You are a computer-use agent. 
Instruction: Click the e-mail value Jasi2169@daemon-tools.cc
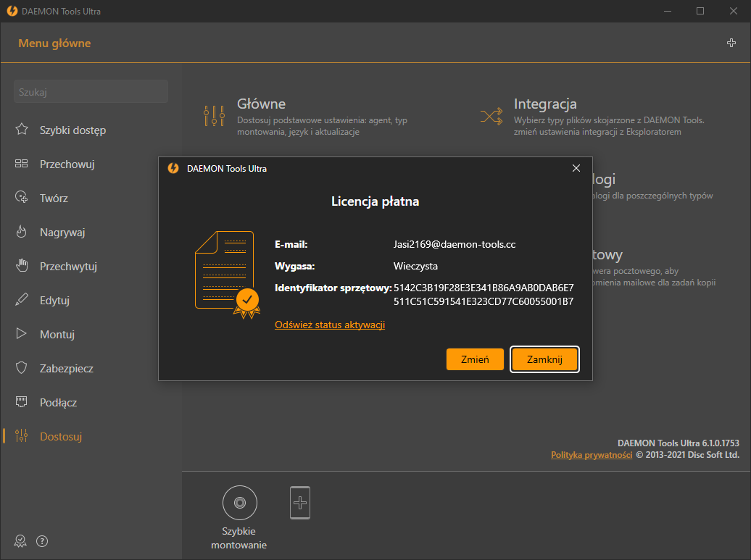(455, 244)
